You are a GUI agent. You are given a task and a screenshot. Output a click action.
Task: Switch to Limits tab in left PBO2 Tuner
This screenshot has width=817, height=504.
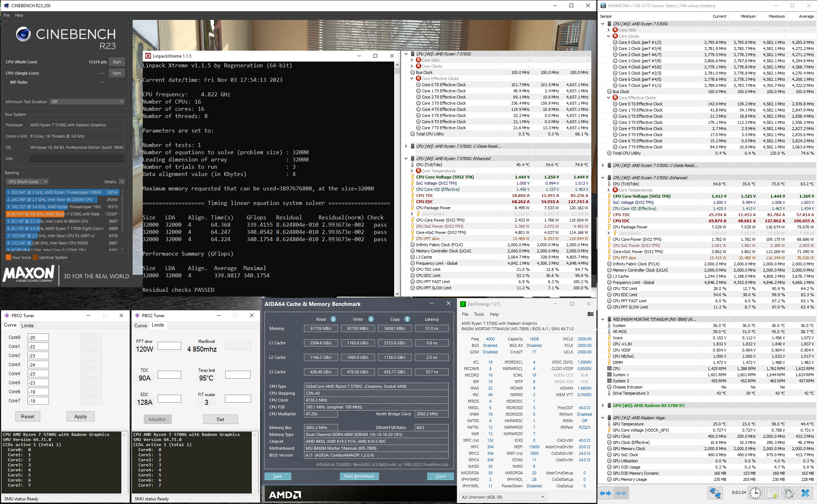tap(28, 325)
